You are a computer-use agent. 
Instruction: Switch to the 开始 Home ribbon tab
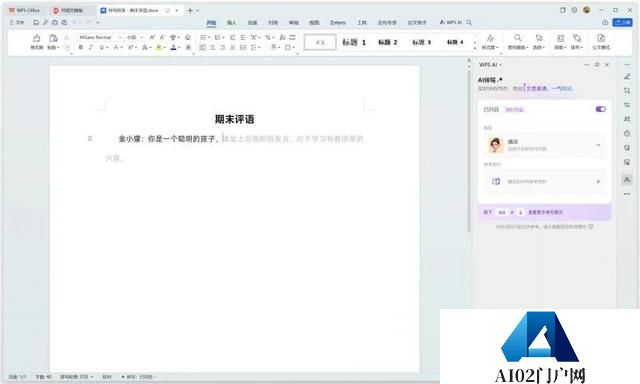pos(211,22)
